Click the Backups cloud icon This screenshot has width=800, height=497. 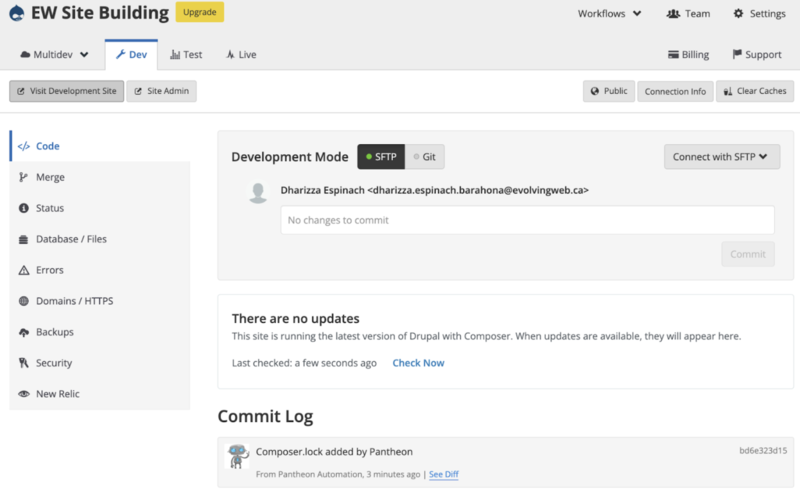(23, 332)
